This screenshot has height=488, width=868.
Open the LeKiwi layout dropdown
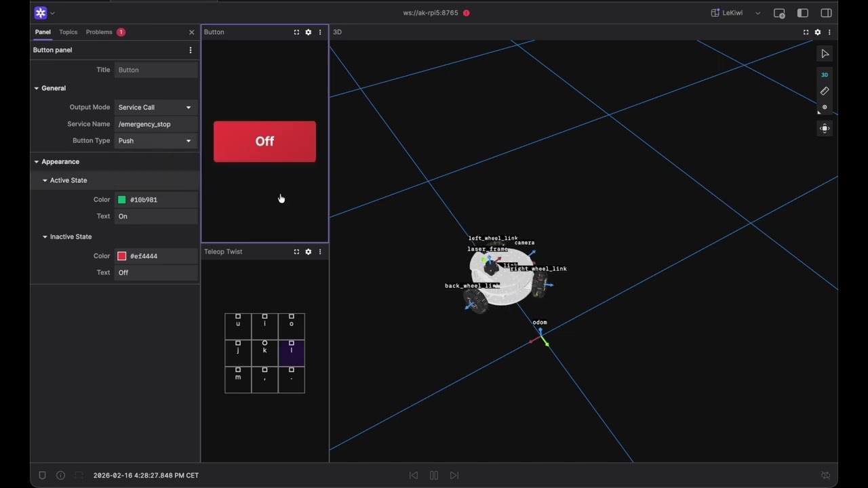point(736,13)
